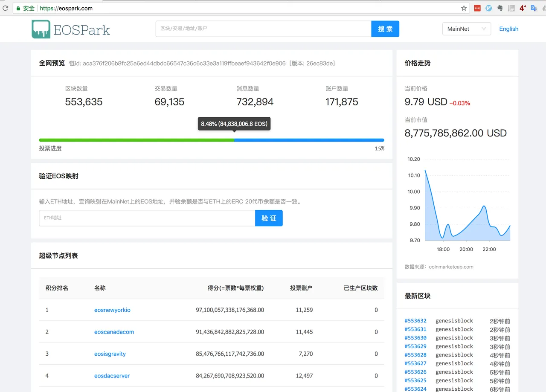Click the 15% voting progress label
Viewport: 546px width, 392px height.
tap(380, 148)
